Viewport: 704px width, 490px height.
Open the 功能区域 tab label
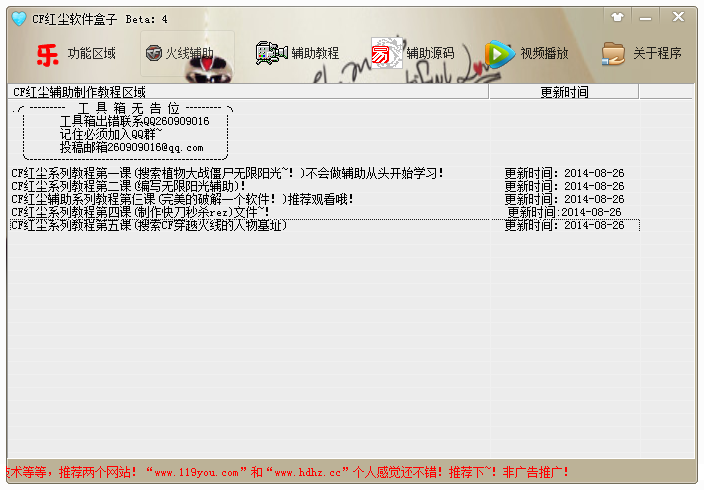[92, 53]
